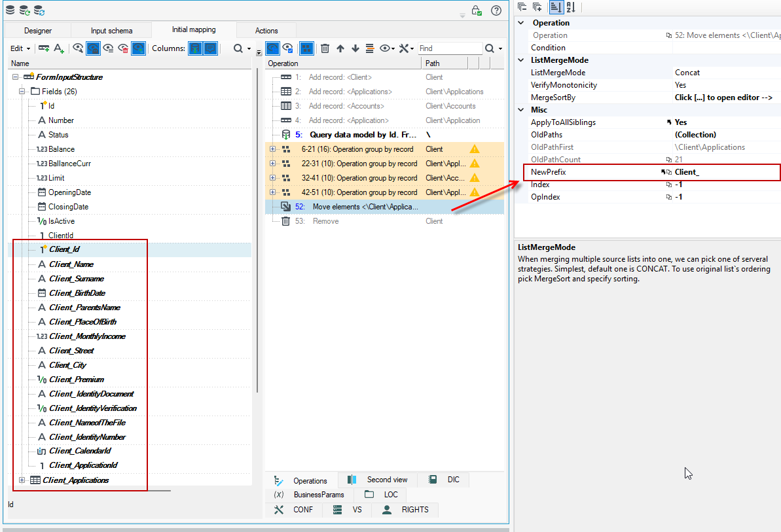Toggle the eye with list lines filter

point(108,48)
